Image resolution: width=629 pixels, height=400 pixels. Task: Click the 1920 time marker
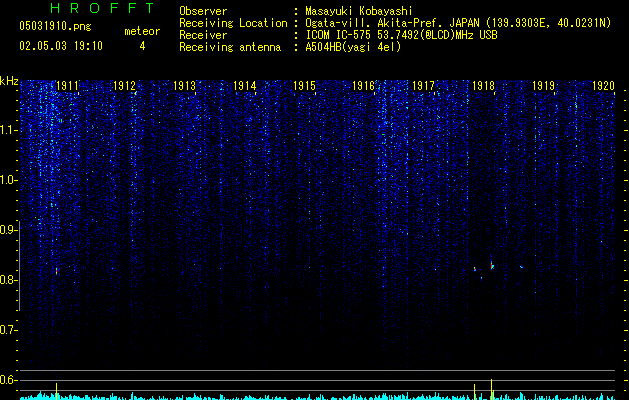point(603,86)
